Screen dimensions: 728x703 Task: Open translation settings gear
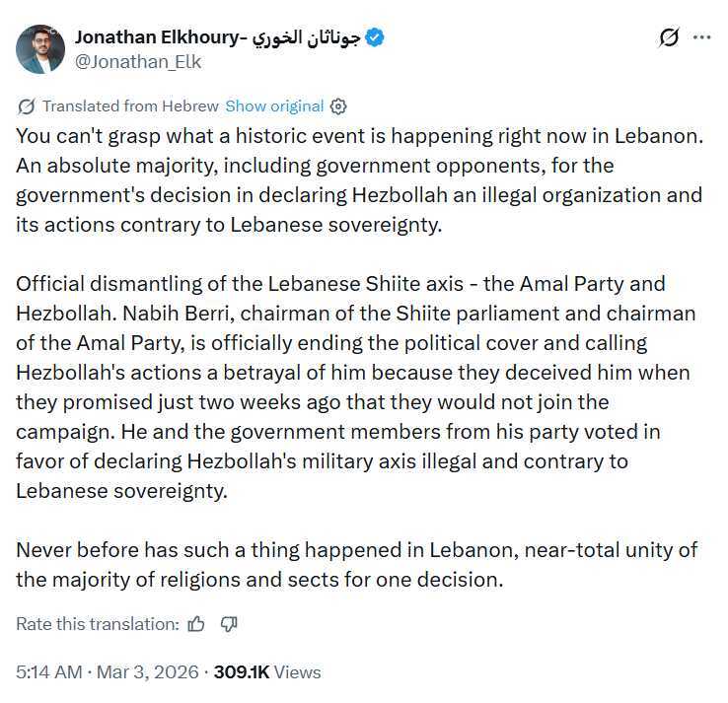coord(338,106)
